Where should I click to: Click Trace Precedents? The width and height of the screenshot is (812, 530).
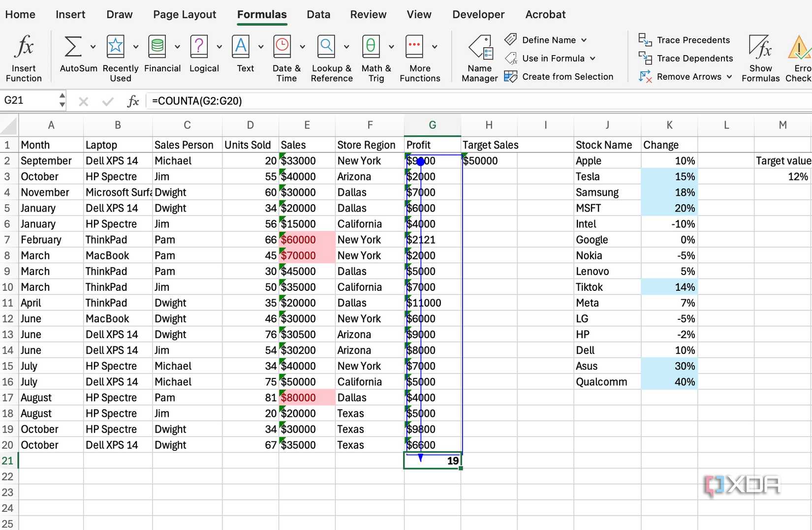point(693,40)
